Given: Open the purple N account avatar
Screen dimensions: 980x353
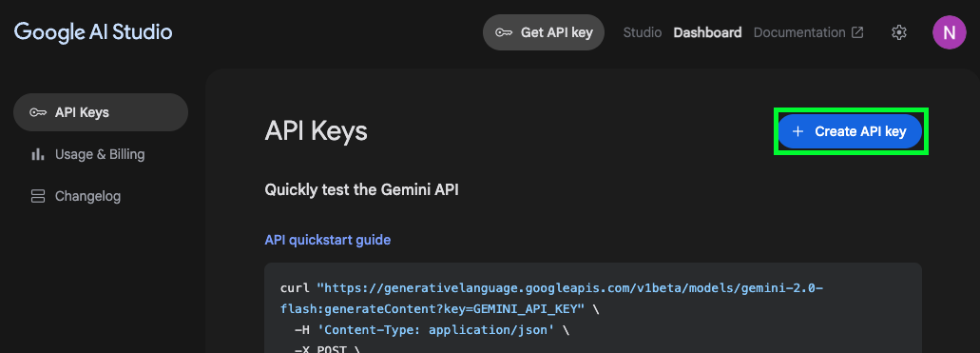Looking at the screenshot, I should pos(949,32).
